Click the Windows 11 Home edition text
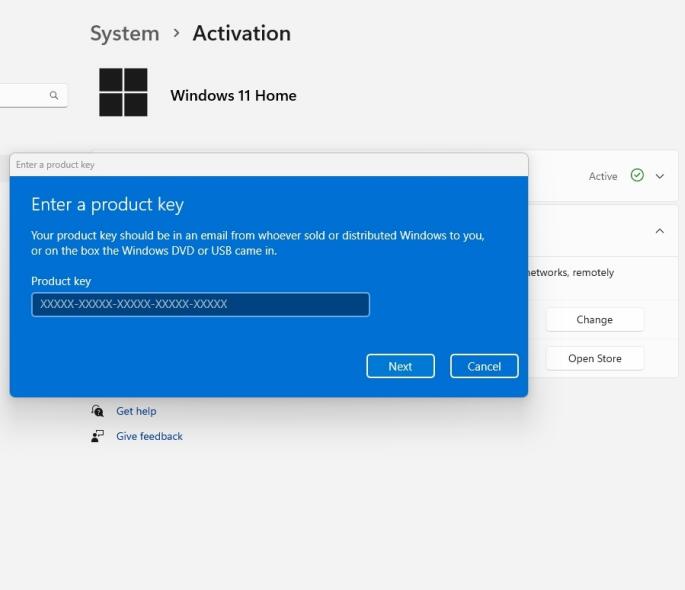The image size is (685, 590). (233, 95)
